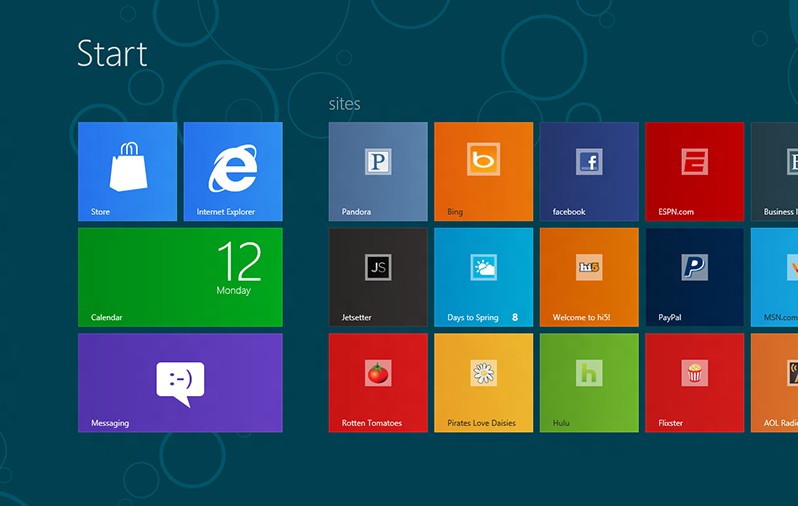Launch Internet Explorer tile
798x506 pixels.
(233, 171)
